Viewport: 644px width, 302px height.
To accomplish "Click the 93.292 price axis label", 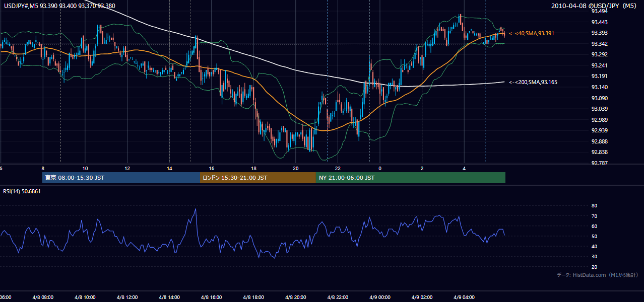I will pyautogui.click(x=599, y=54).
